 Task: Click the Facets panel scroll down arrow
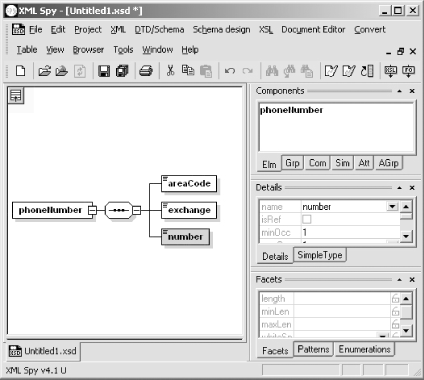(406, 331)
